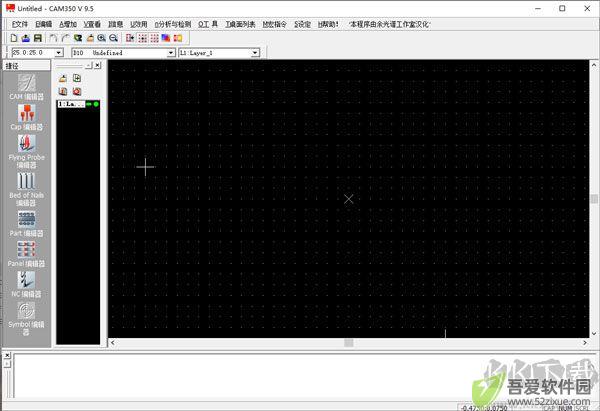Open the Symbol editor

pos(26,319)
